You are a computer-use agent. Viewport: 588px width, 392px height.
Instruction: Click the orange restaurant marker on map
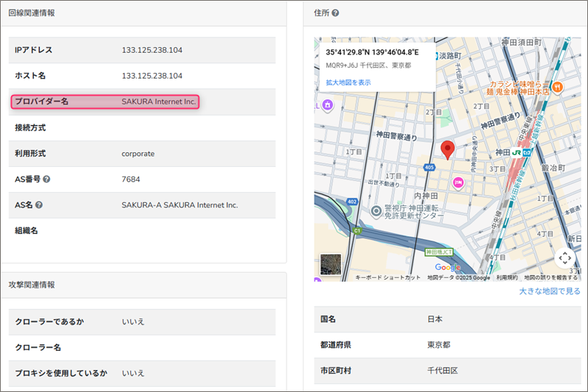pyautogui.click(x=557, y=87)
